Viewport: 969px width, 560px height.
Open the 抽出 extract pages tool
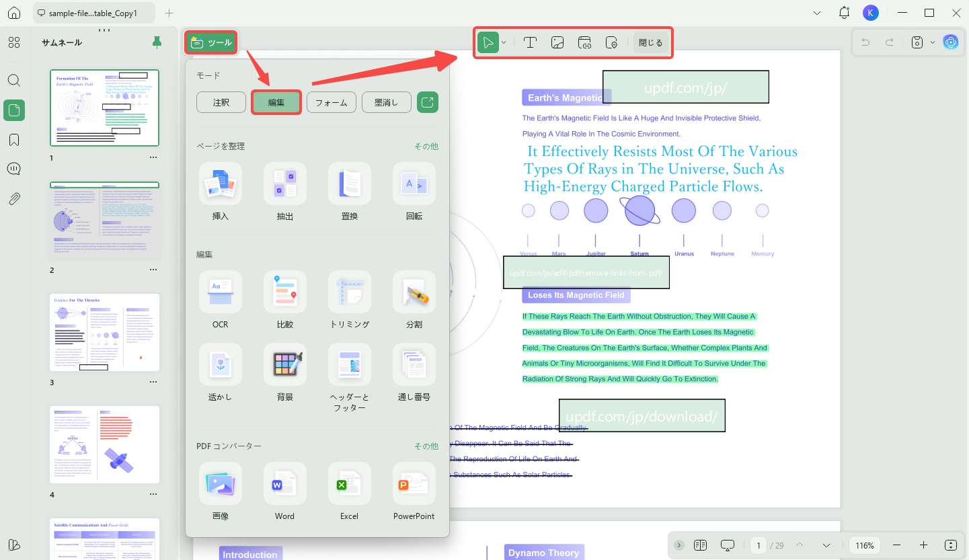285,192
